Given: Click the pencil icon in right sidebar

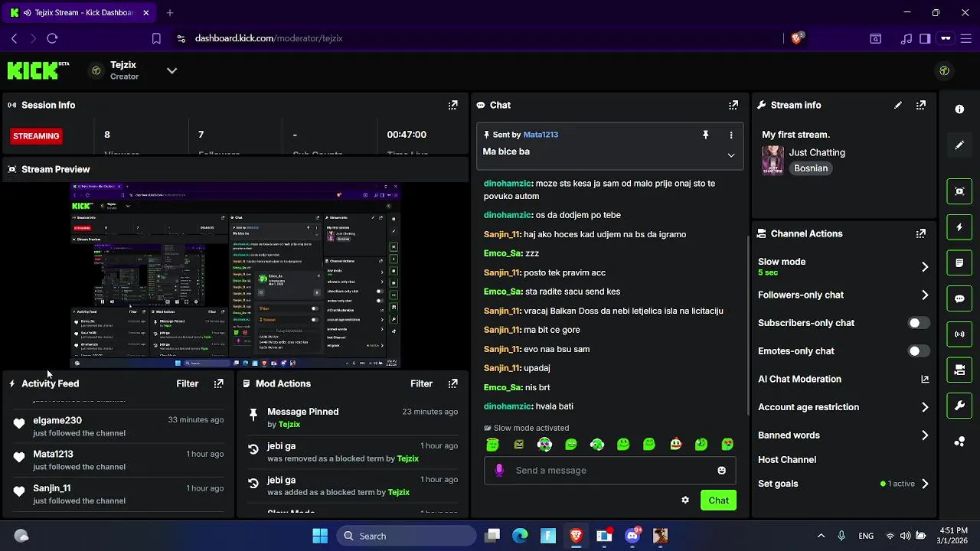Looking at the screenshot, I should [x=959, y=145].
